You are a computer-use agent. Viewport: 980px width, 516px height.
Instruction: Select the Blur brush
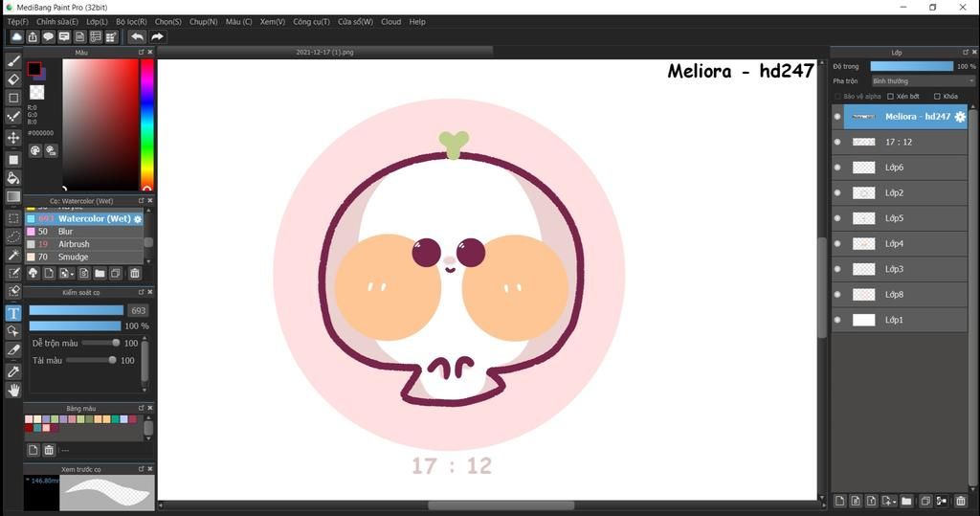click(x=84, y=232)
